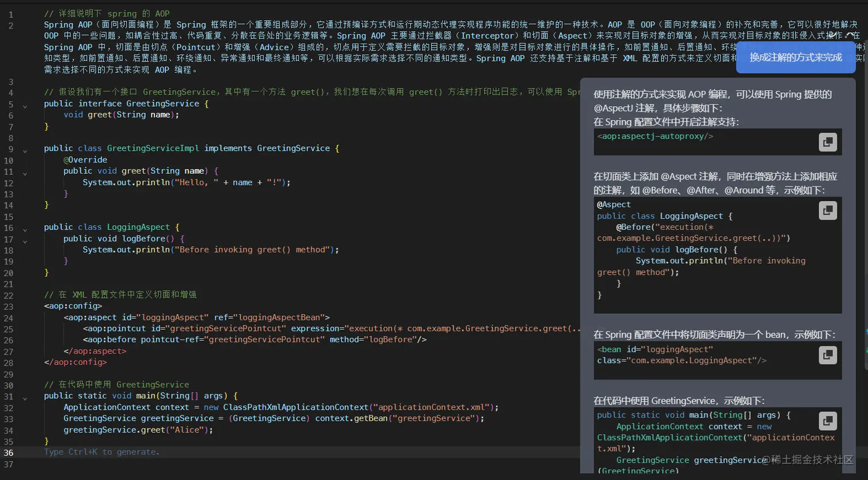Viewport: 868px width, 480px height.
Task: Click the chat text "在代码中使用 GreetingService，示例如下:"
Action: (679, 400)
